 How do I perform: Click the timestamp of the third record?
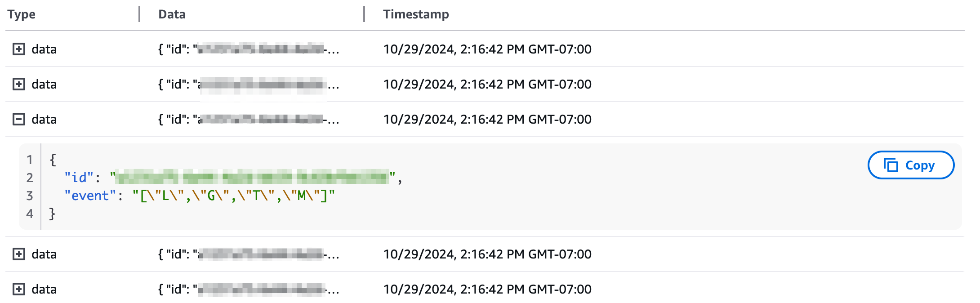tap(488, 120)
